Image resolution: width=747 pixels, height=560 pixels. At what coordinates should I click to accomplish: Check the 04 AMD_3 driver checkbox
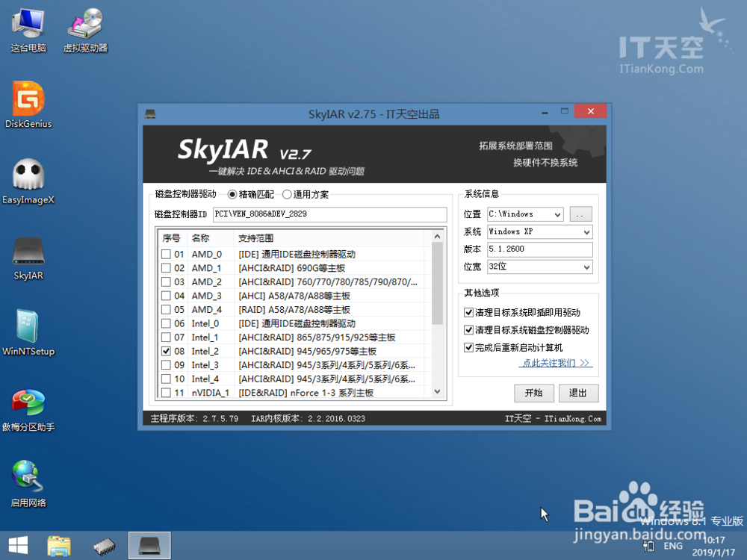click(x=166, y=296)
